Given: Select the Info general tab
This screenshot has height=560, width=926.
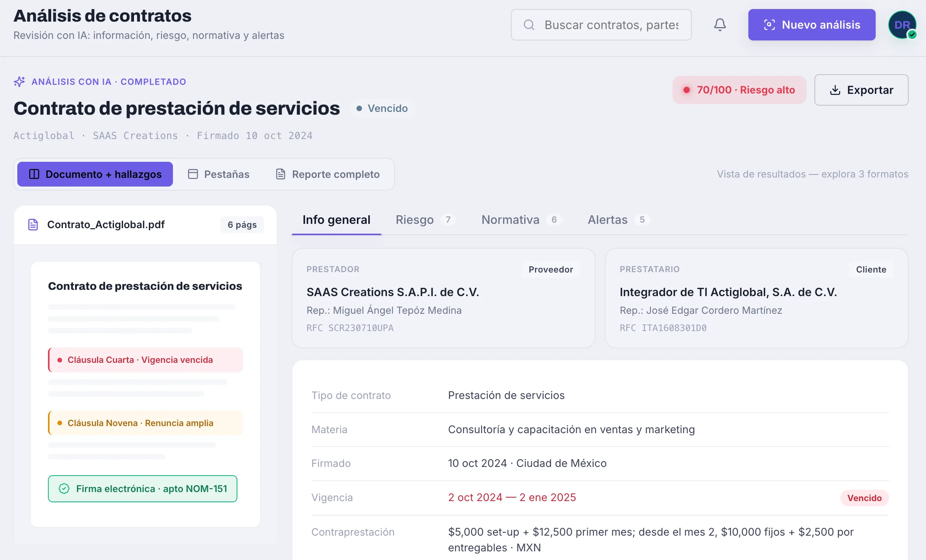Looking at the screenshot, I should (x=336, y=220).
